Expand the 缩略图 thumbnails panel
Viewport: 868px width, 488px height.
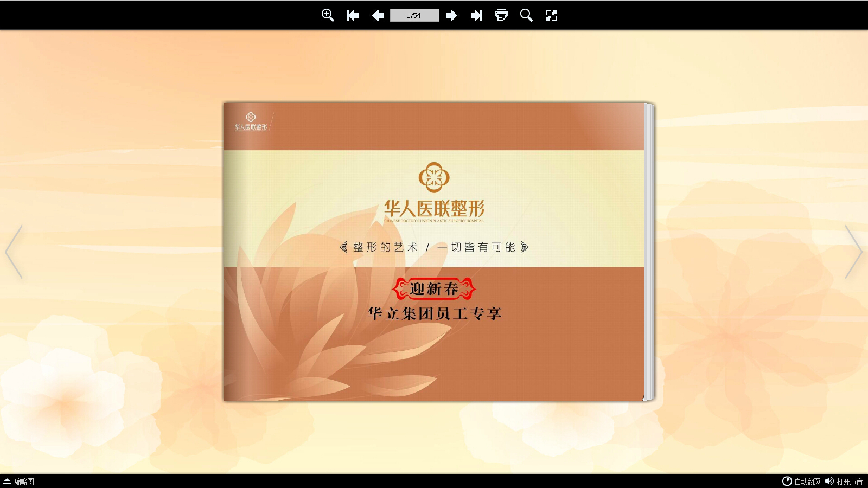click(x=19, y=481)
